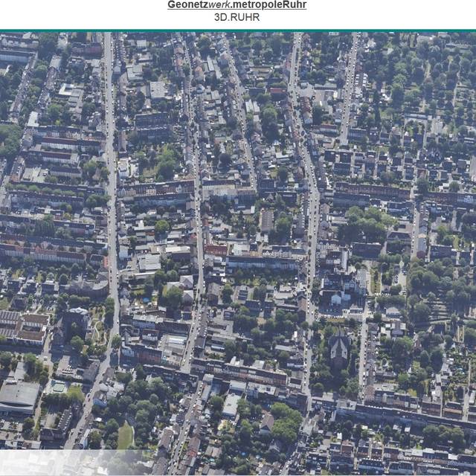Image resolution: width=476 pixels, height=476 pixels.
Task: Click the 3D.RUHR subtitle text
Action: (x=237, y=17)
